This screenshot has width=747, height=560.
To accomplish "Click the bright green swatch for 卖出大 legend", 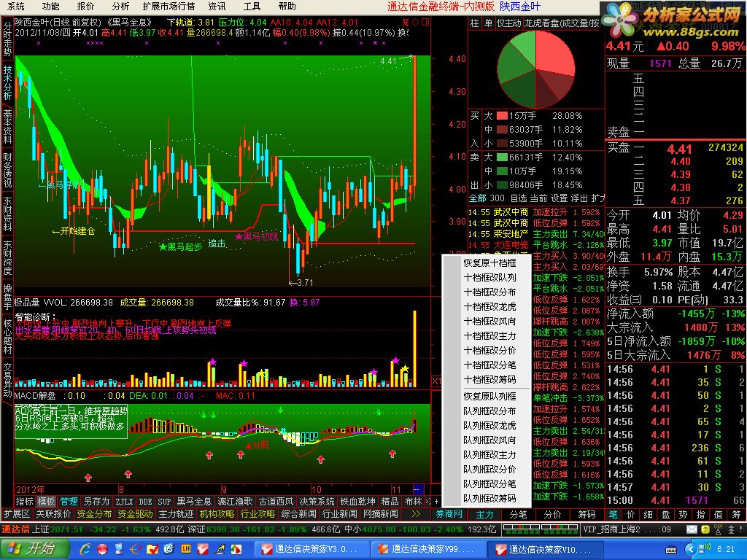I will point(502,157).
